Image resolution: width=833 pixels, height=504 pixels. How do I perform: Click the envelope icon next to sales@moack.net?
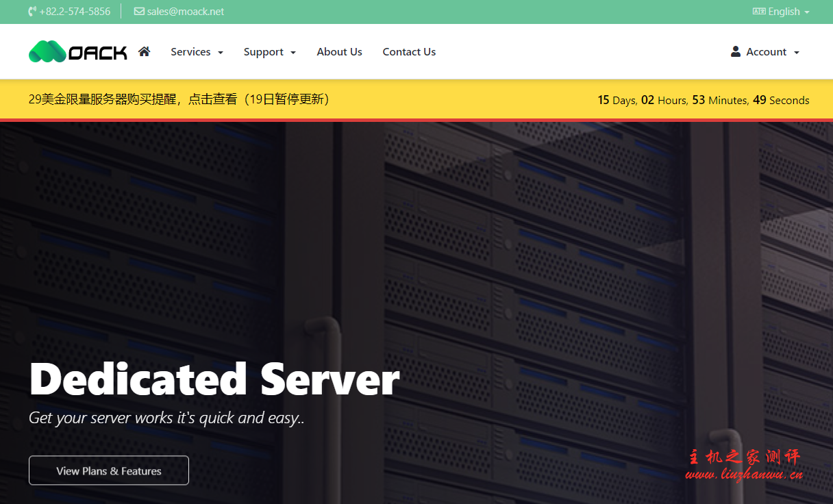point(139,11)
